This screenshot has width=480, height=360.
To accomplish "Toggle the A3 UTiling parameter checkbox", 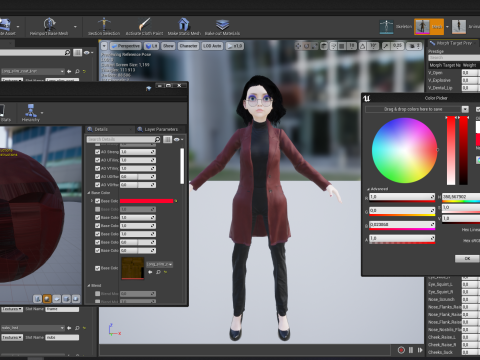I will click(98, 160).
